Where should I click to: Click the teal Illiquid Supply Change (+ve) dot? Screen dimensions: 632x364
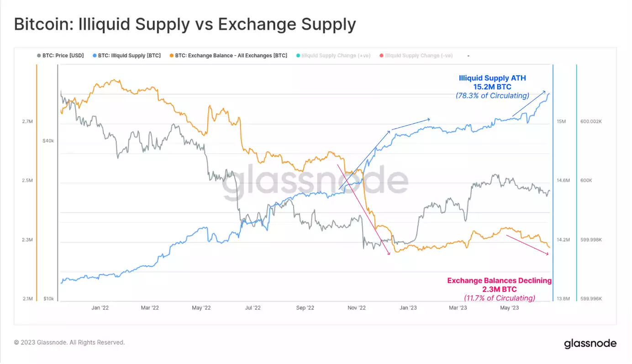pos(298,56)
